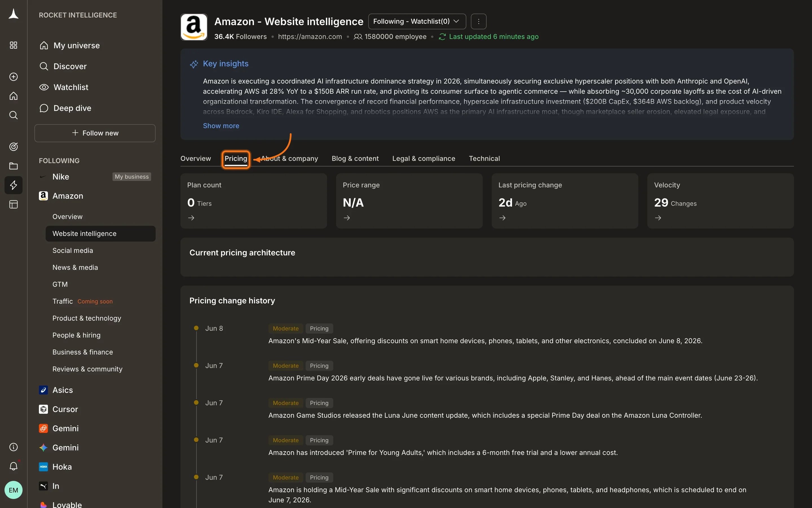The image size is (812, 508).
Task: Open the EM user avatar
Action: [14, 490]
